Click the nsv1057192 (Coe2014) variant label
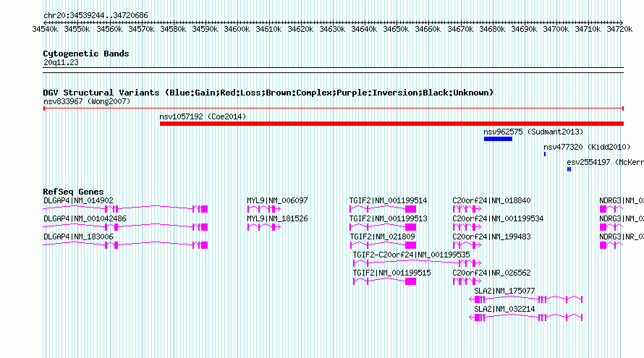644x358 pixels. point(203,116)
